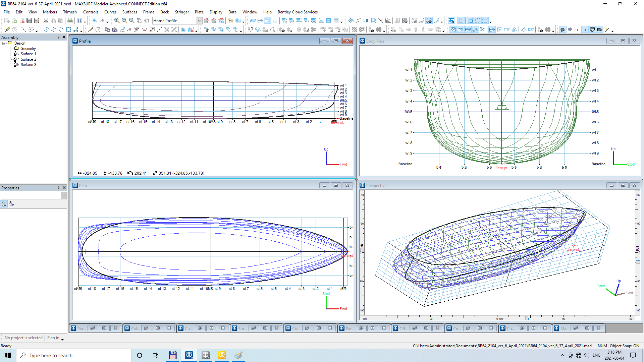Click the alphabetical sort icon in Properties

point(11,204)
